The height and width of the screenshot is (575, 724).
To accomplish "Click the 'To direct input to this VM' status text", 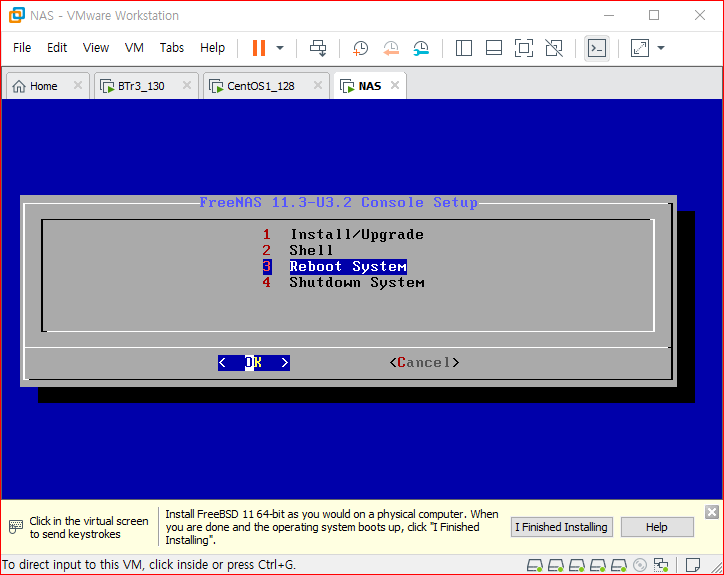I will click(149, 564).
